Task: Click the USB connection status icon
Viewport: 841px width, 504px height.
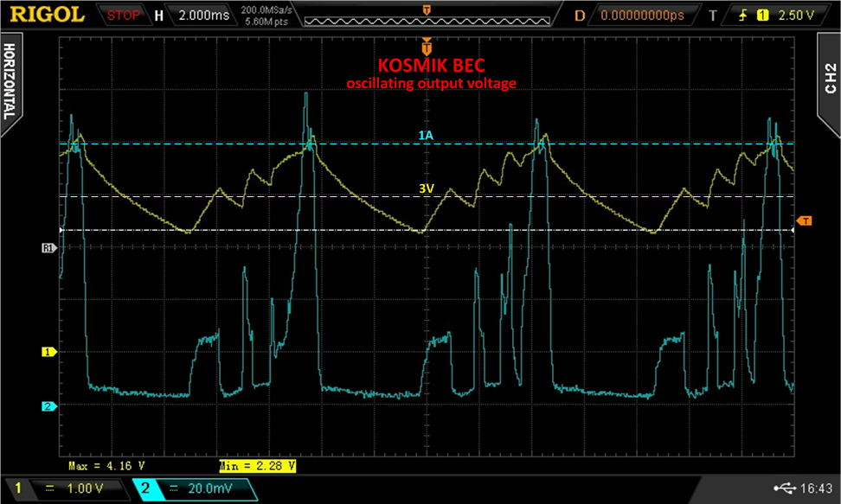Action: coord(784,489)
